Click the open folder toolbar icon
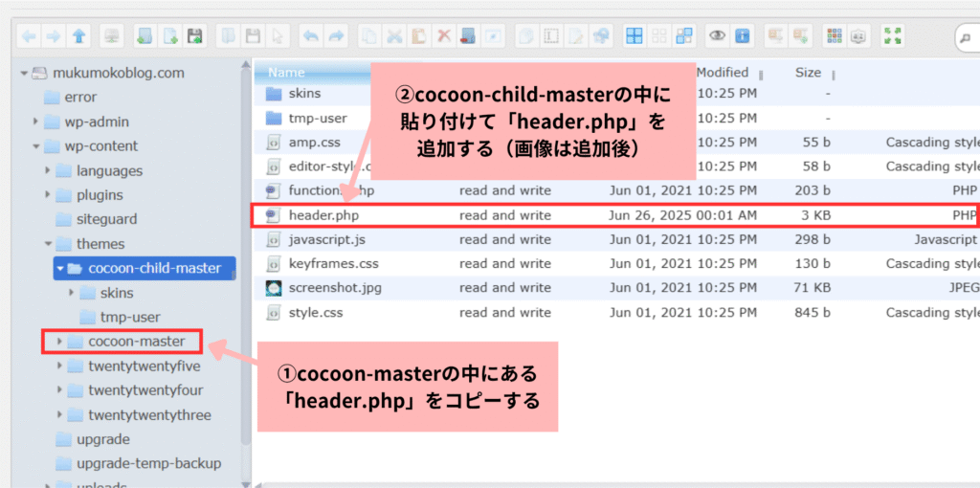Screen dimensions: 980x488 (x=228, y=36)
